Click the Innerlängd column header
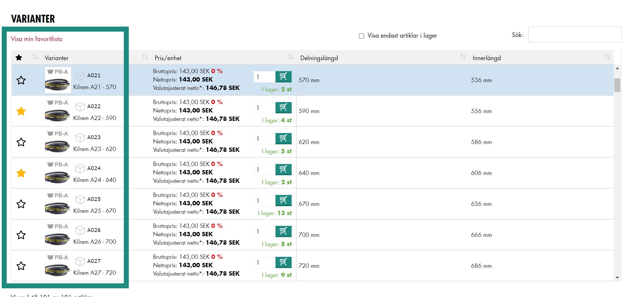Screen dimensions: 644x297 pyautogui.click(x=487, y=58)
